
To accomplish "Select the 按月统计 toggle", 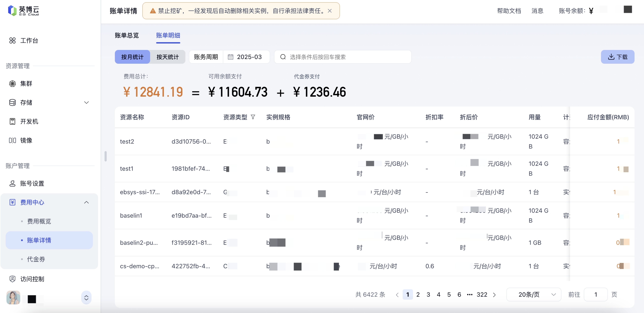I will 132,57.
